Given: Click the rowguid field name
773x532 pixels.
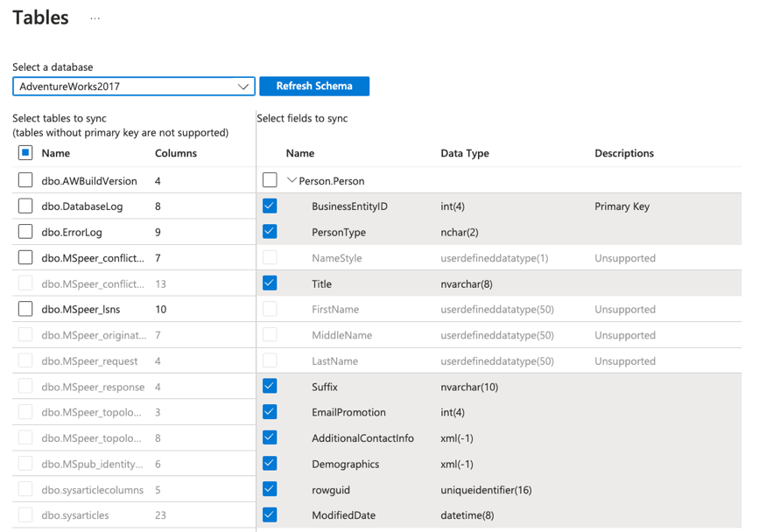Looking at the screenshot, I should pos(331,490).
